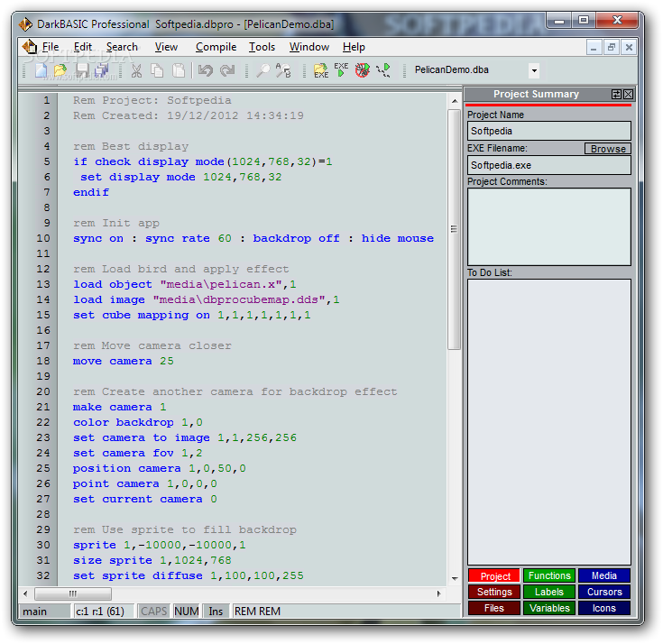Click line number 20 in the gutter
This screenshot has height=644, width=663.
coord(43,392)
